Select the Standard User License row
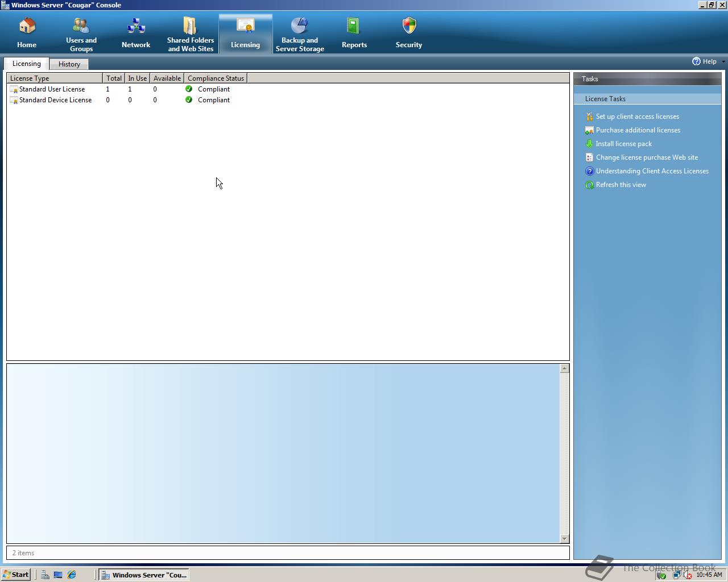Image resolution: width=728 pixels, height=582 pixels. click(288, 89)
